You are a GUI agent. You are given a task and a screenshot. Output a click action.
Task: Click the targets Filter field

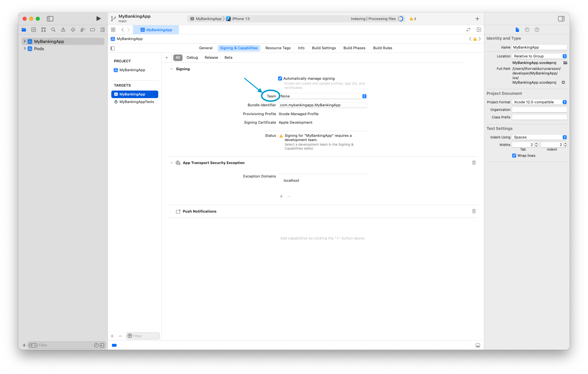pyautogui.click(x=143, y=336)
